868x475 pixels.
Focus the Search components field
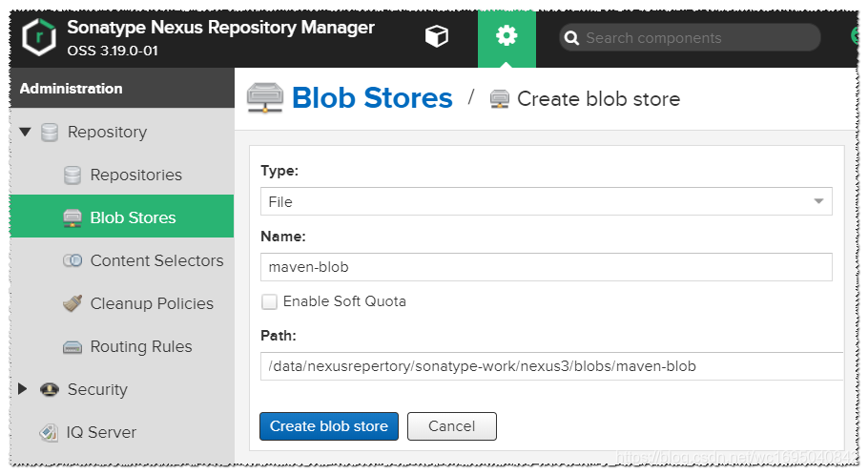[x=690, y=37]
